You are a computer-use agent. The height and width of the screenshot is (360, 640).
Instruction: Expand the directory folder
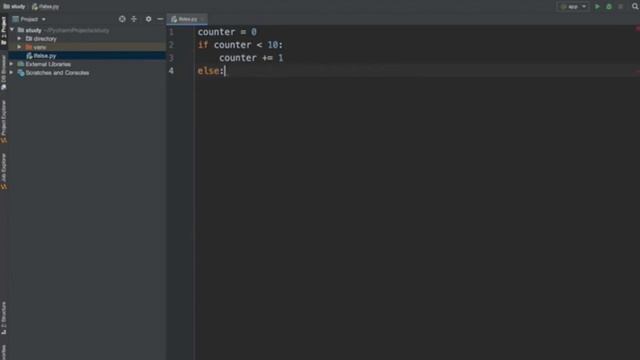(19, 39)
